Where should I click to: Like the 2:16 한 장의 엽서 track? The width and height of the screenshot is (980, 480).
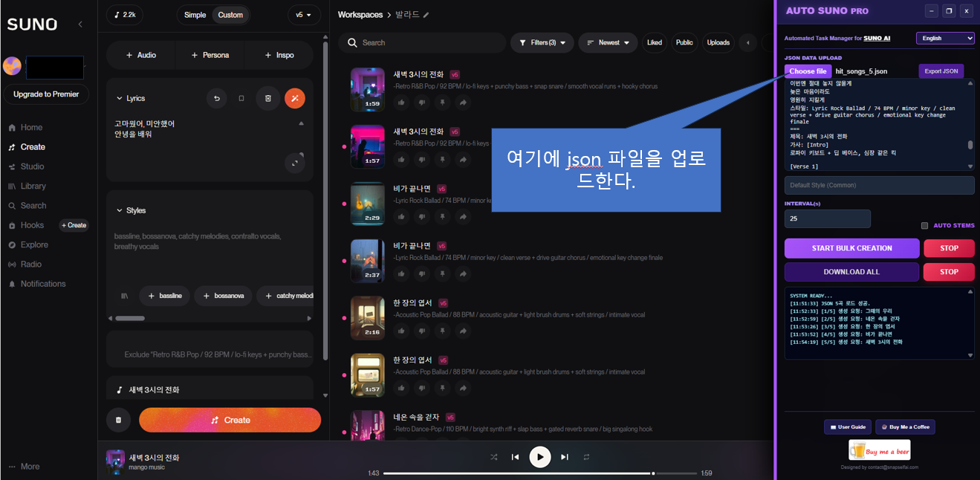coord(402,331)
